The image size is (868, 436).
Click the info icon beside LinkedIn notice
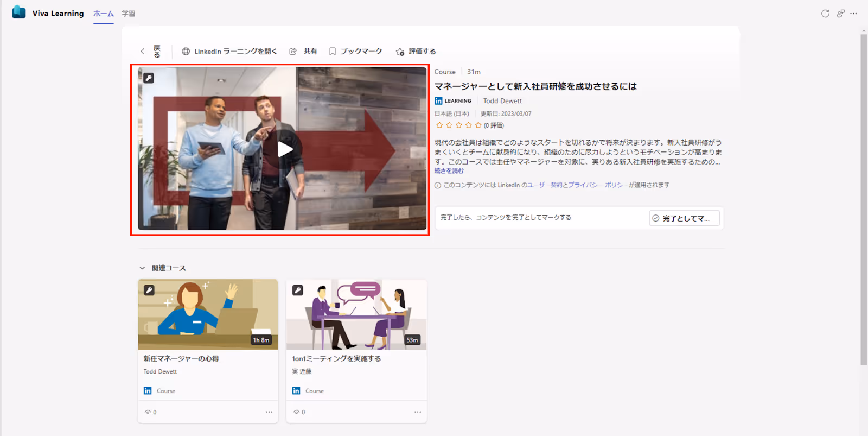[438, 185]
